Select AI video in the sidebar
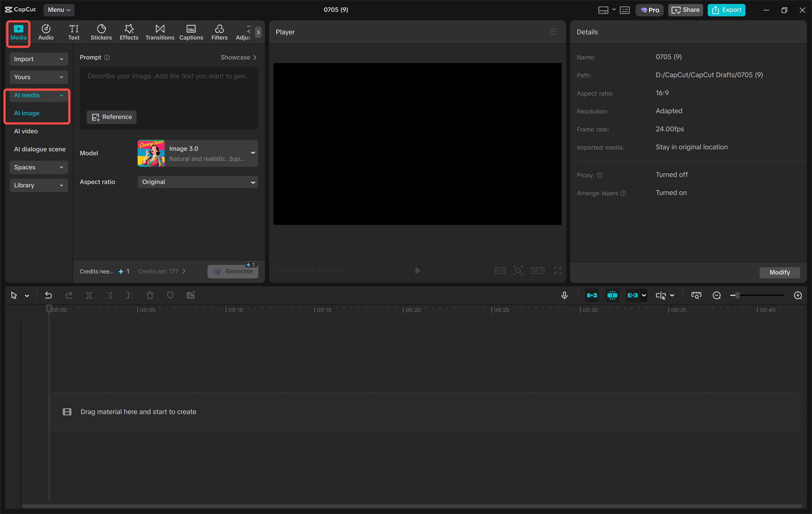Screen dimensions: 812x514 (x=26, y=131)
